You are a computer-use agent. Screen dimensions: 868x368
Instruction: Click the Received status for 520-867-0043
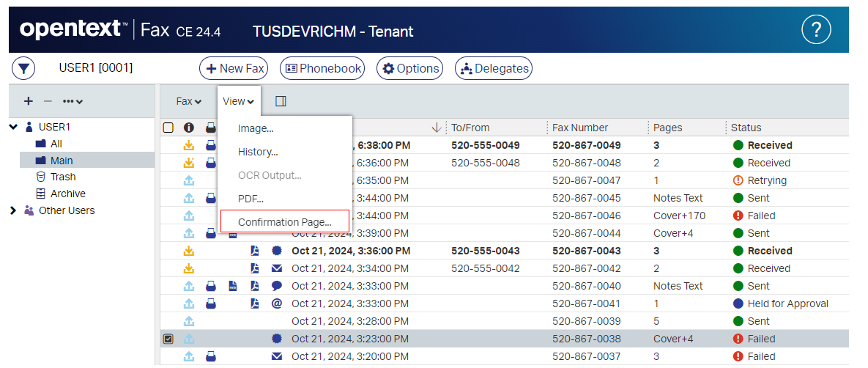pos(770,251)
